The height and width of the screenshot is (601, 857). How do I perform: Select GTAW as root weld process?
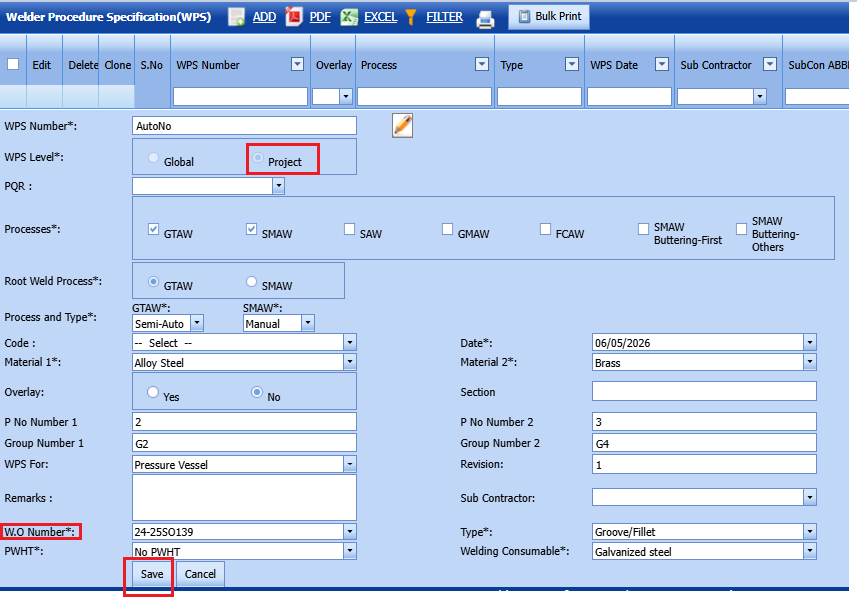pos(153,281)
